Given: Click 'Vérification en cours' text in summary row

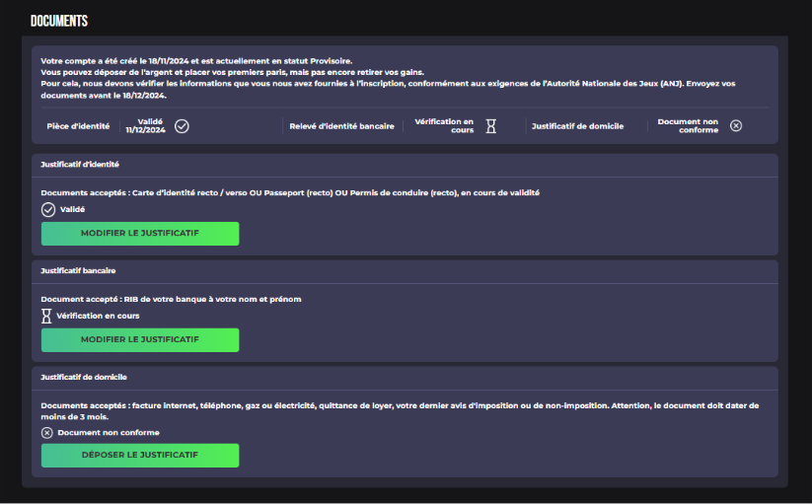Looking at the screenshot, I should pos(443,125).
